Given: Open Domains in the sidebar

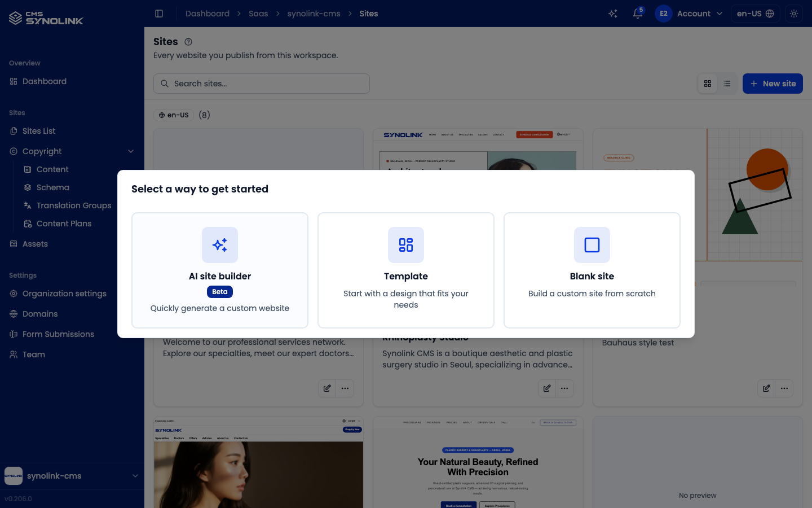Looking at the screenshot, I should click(72, 314).
